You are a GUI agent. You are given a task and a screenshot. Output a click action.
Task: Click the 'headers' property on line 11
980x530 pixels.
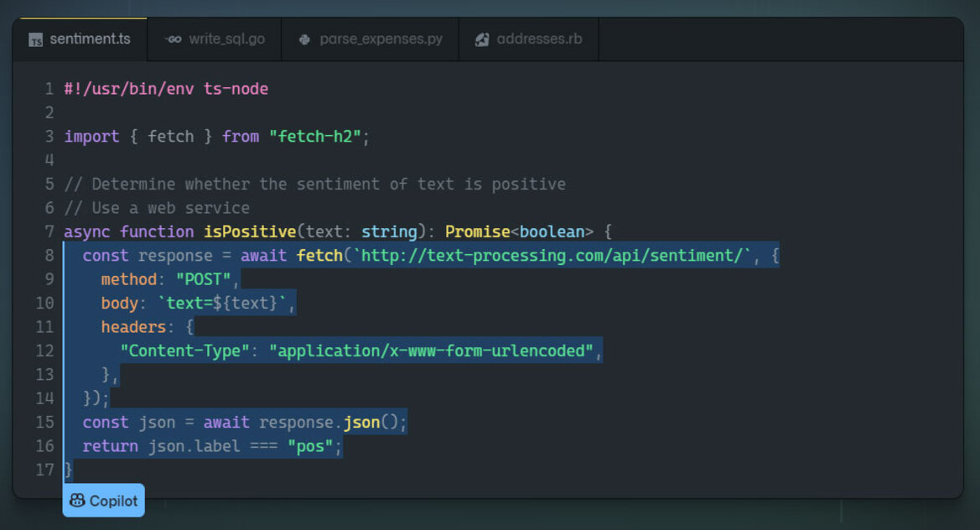[133, 327]
